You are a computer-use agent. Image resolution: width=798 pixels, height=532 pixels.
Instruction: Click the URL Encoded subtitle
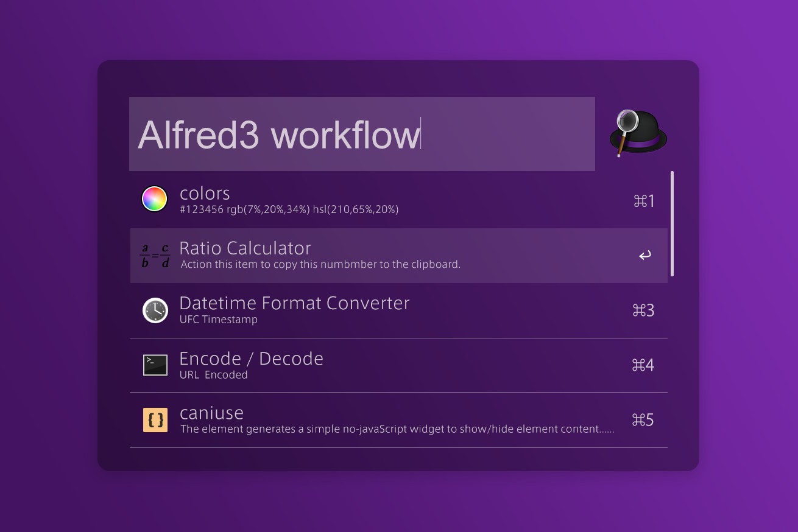(x=214, y=375)
